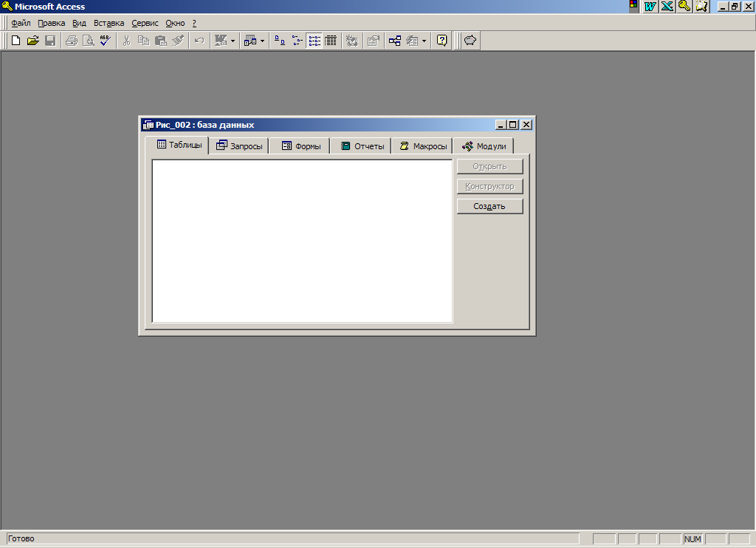
Task: Switch to Small Icons view
Action: coord(297,41)
